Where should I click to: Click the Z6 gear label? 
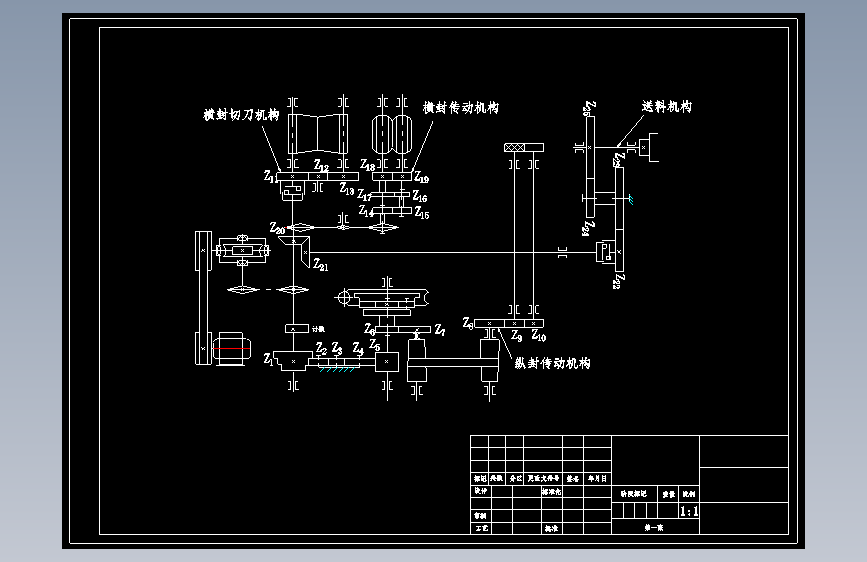coord(369,329)
